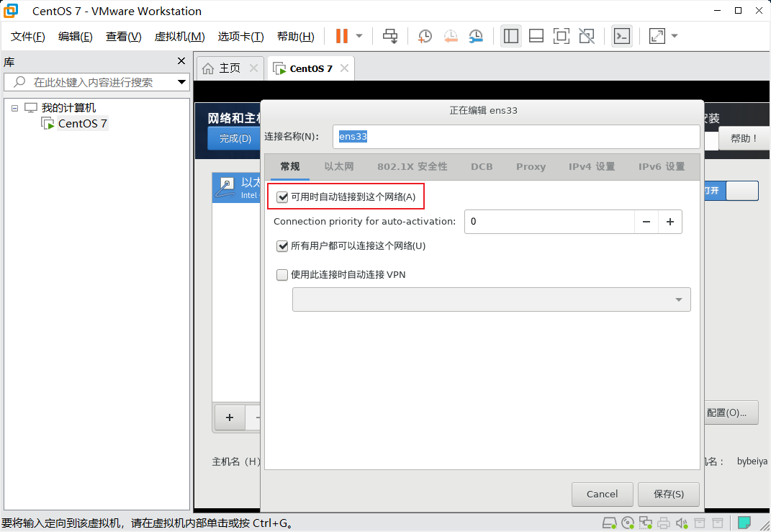Add a network device with plus button

coord(230,418)
